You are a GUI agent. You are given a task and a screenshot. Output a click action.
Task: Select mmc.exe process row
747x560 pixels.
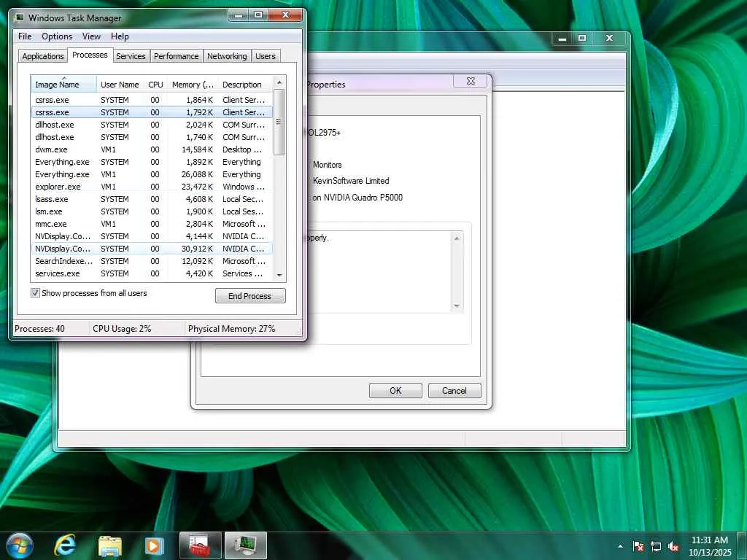152,224
